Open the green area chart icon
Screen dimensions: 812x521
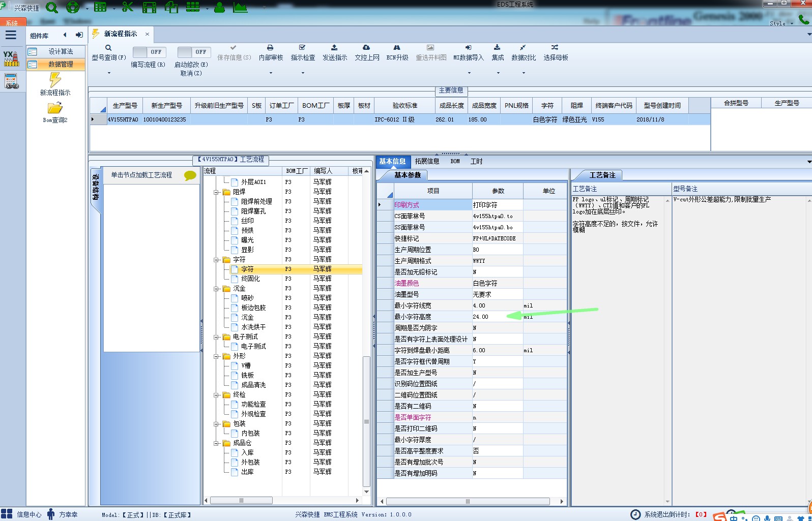240,7
